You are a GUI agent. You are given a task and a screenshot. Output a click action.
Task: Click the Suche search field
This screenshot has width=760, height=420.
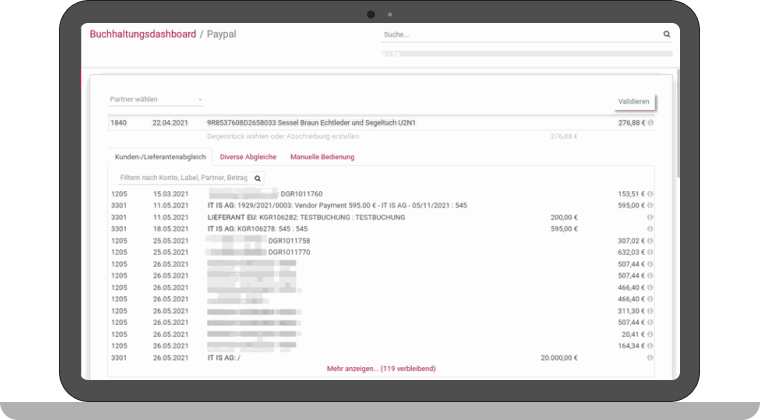[520, 34]
